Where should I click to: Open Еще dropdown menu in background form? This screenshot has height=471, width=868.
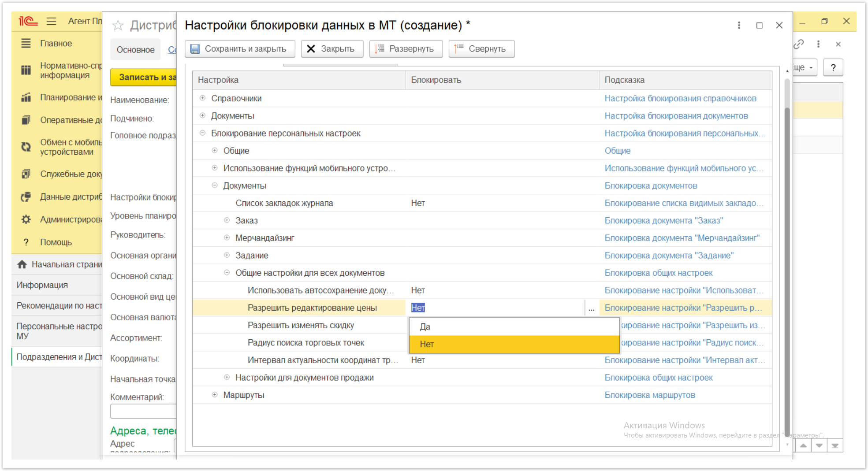(x=805, y=67)
